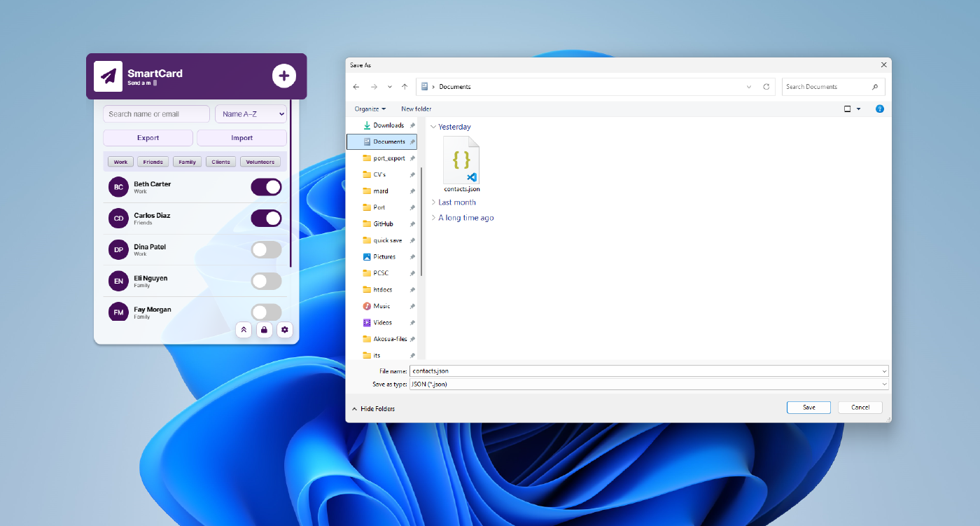This screenshot has height=526, width=980.
Task: Click the refresh button in address bar
Action: click(766, 87)
